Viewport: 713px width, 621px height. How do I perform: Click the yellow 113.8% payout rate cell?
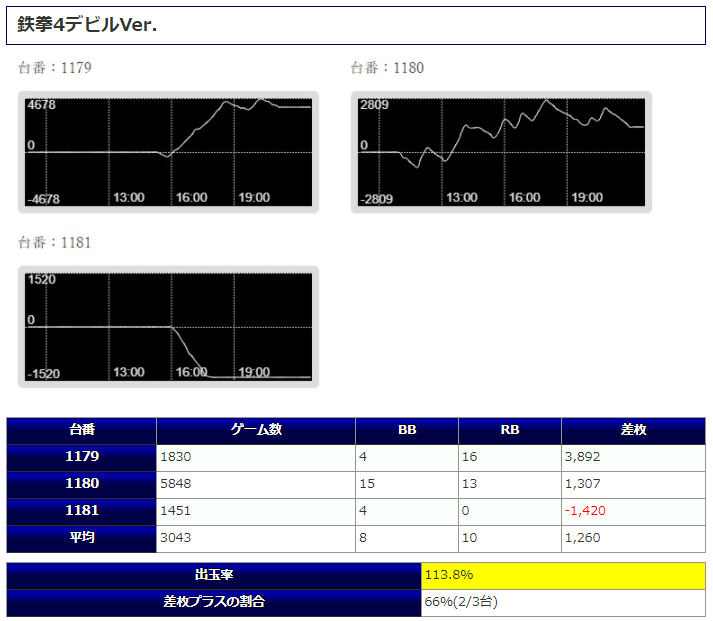564,575
